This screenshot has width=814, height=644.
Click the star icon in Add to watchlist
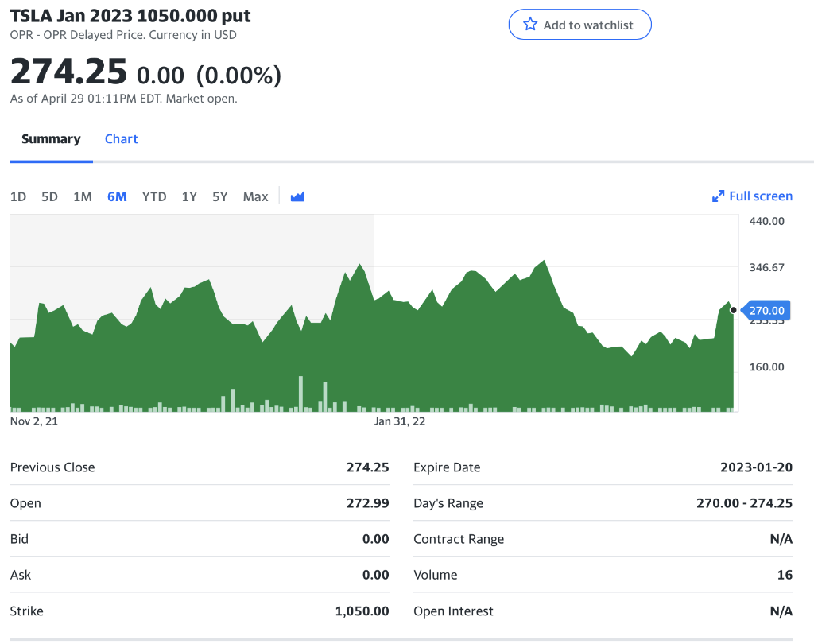pos(530,25)
